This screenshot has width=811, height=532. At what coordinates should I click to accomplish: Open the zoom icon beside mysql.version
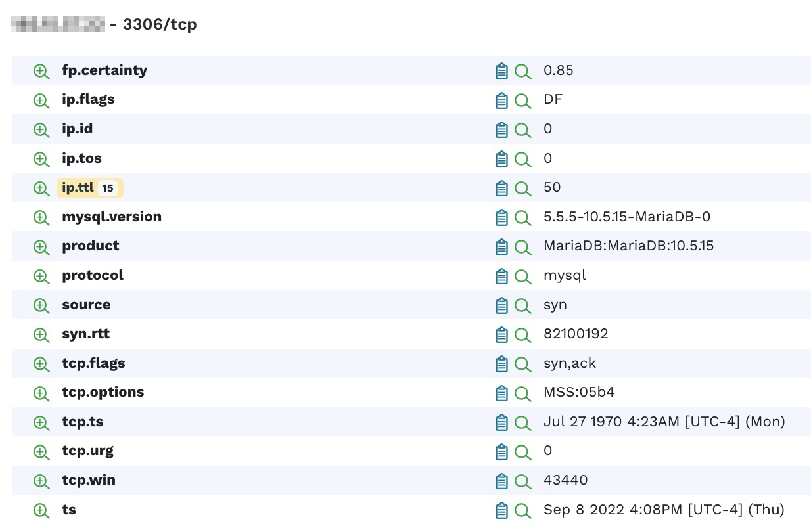tap(41, 217)
